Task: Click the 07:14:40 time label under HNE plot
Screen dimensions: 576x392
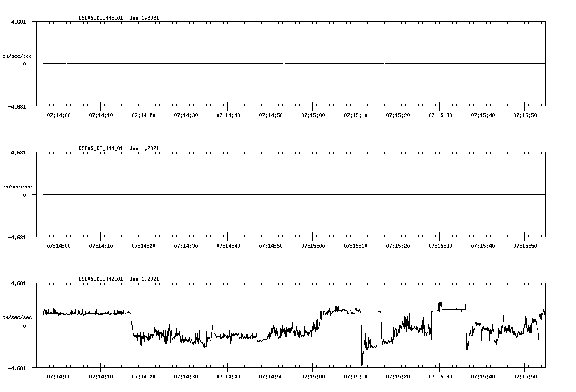Action: [228, 115]
